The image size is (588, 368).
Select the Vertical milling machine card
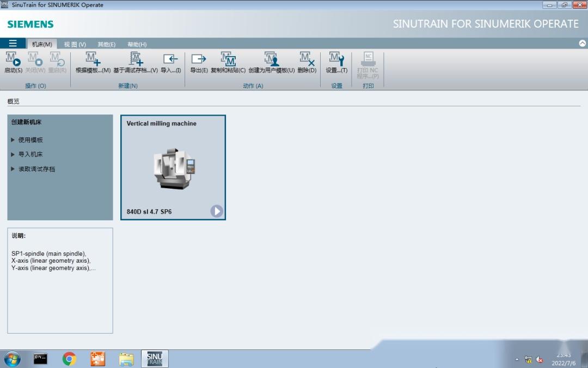pos(173,167)
